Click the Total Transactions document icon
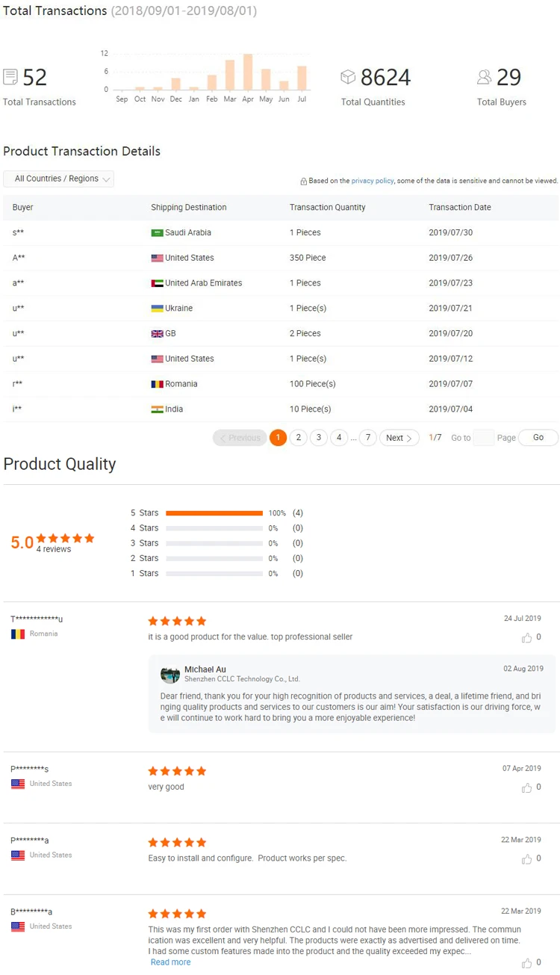560x975 pixels. (x=10, y=77)
